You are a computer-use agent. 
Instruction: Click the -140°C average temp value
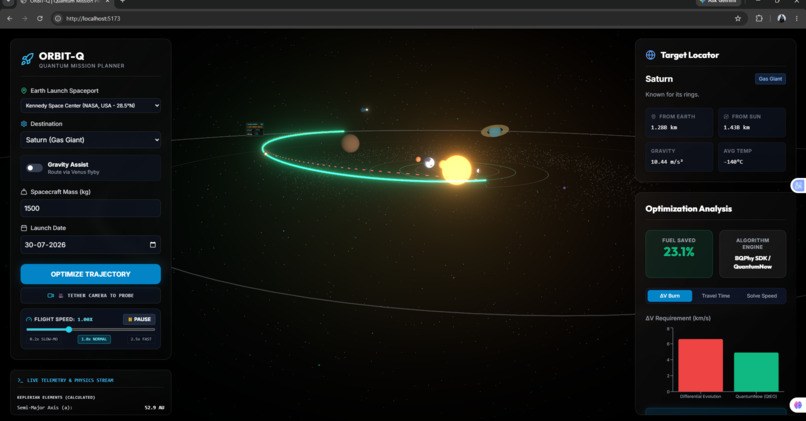(x=733, y=162)
